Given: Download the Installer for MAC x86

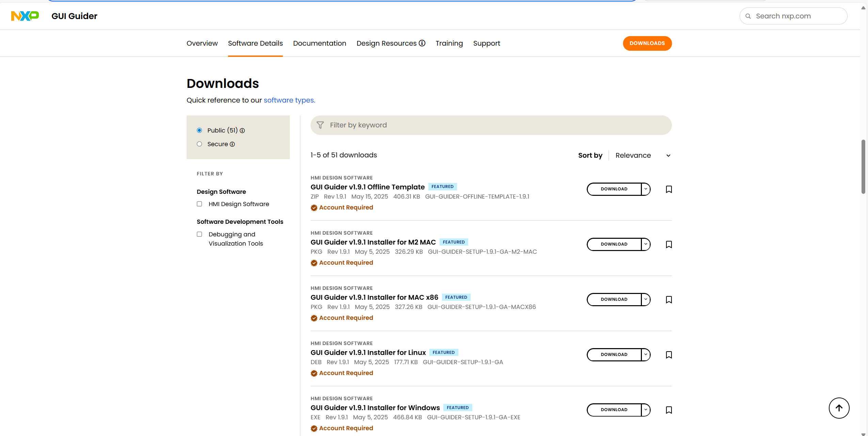Looking at the screenshot, I should [x=614, y=299].
